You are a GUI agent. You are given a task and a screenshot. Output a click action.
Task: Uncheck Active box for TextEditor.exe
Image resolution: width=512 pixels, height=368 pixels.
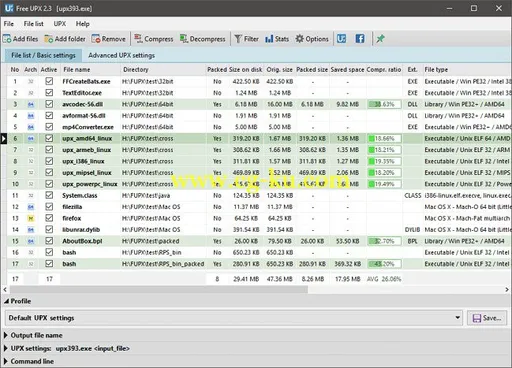click(x=49, y=92)
